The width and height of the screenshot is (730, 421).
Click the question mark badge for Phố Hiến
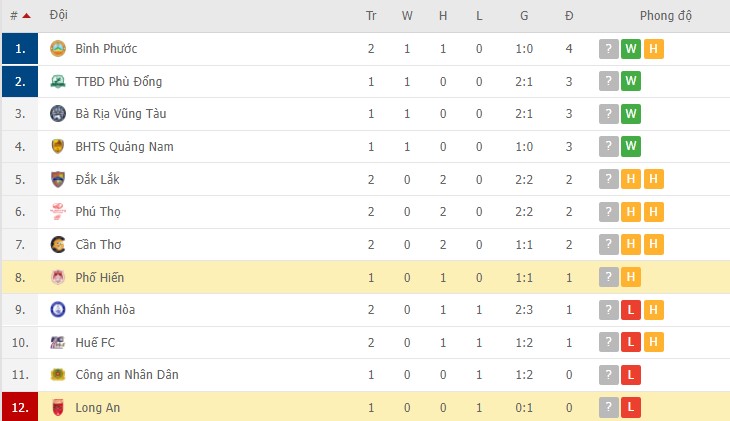click(x=608, y=277)
